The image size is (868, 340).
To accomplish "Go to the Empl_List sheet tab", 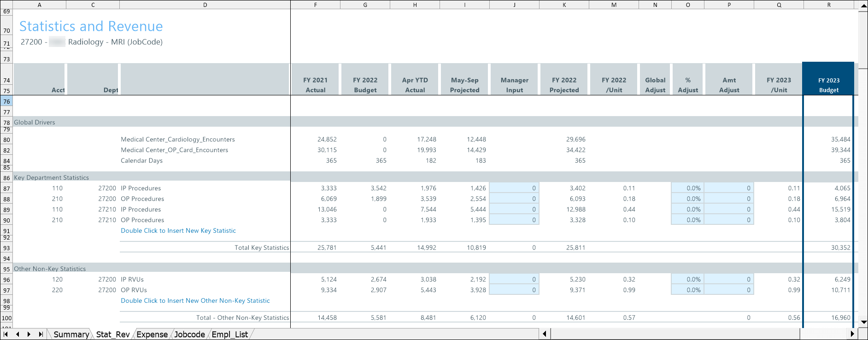I will click(x=229, y=334).
